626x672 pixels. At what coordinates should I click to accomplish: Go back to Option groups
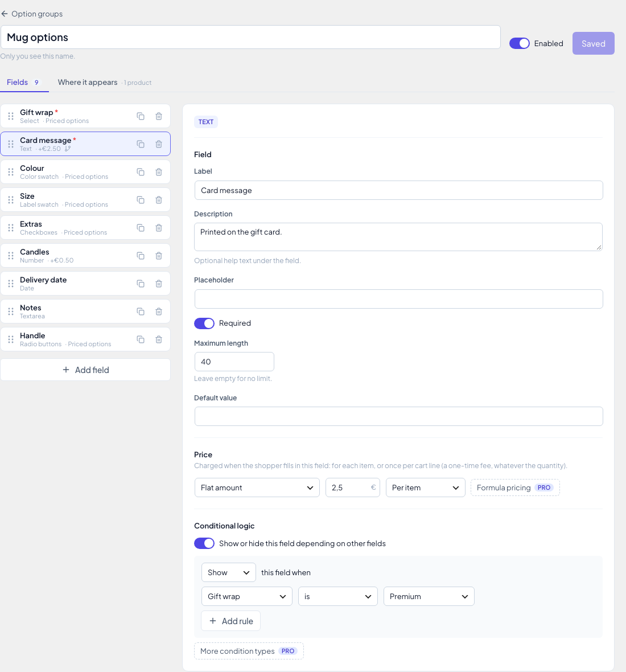32,14
